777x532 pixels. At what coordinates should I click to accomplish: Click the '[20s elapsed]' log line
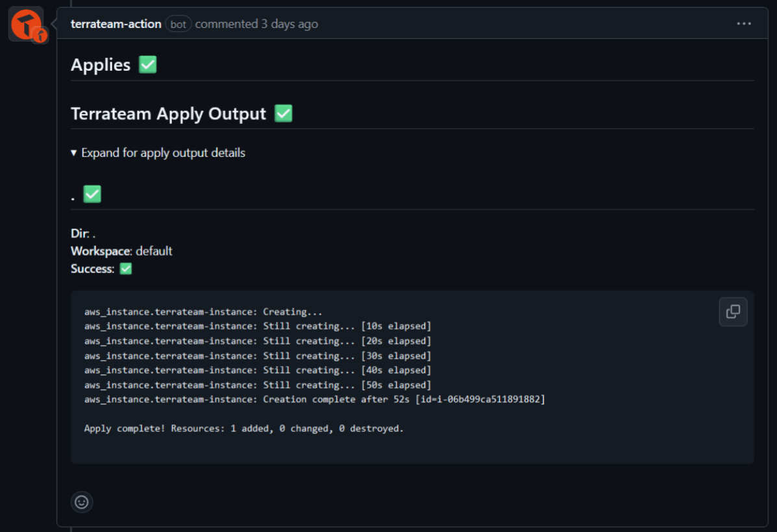click(x=258, y=341)
